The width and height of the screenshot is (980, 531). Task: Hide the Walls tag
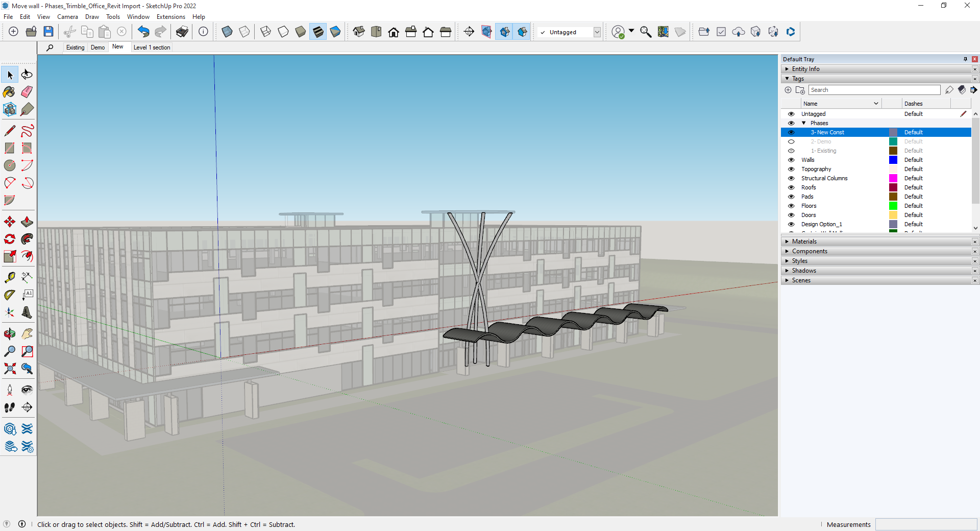(791, 160)
